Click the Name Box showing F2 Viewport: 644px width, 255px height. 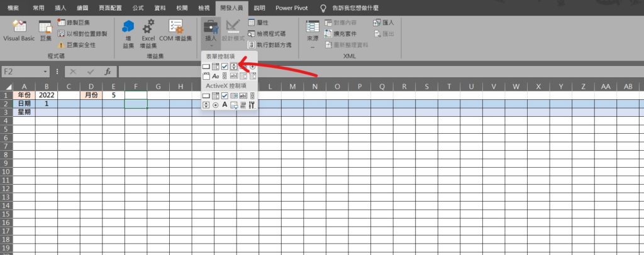click(23, 72)
